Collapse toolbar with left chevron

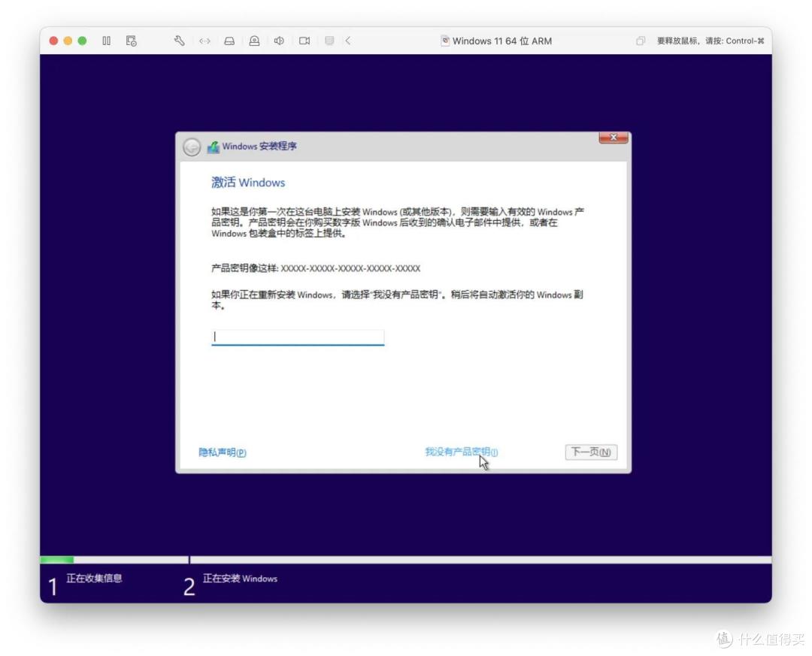[348, 41]
